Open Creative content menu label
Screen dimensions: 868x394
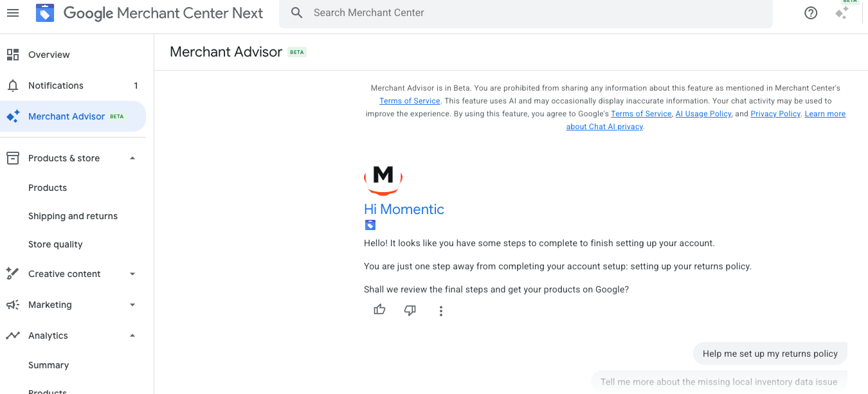click(64, 274)
